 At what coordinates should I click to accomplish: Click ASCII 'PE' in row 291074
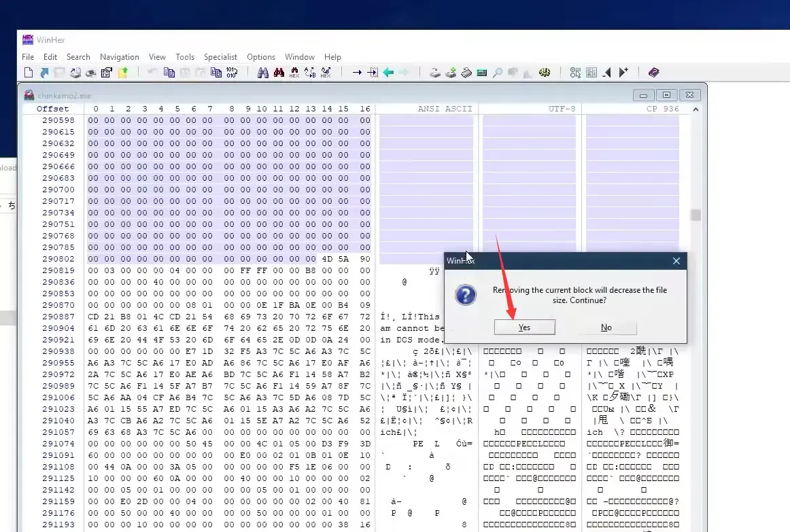pos(418,444)
